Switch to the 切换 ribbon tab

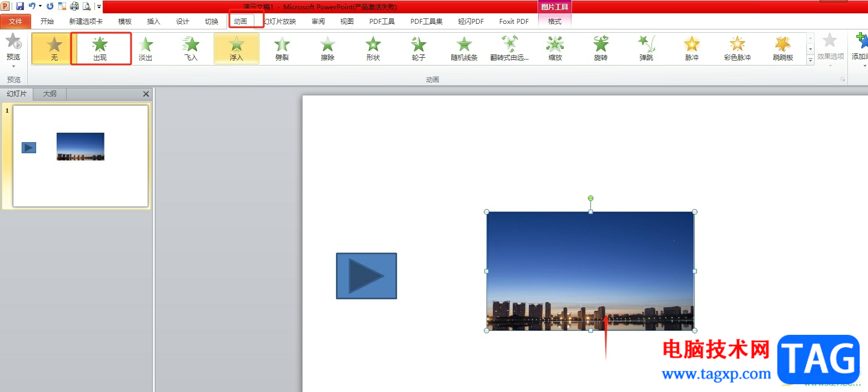[x=212, y=22]
